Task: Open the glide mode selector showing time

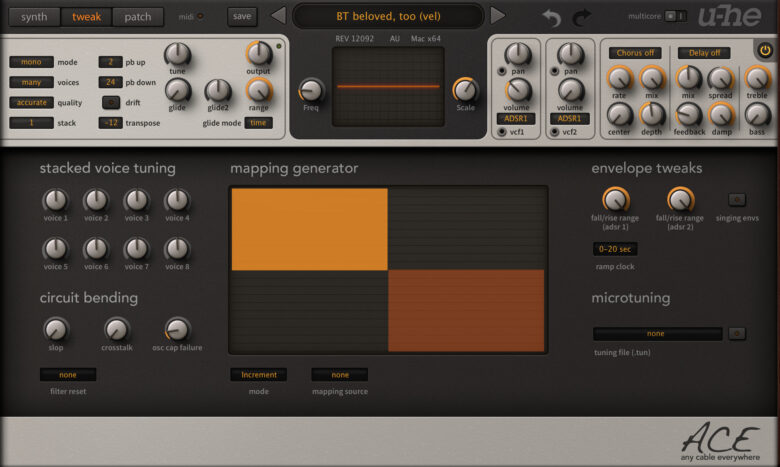Action: (258, 123)
